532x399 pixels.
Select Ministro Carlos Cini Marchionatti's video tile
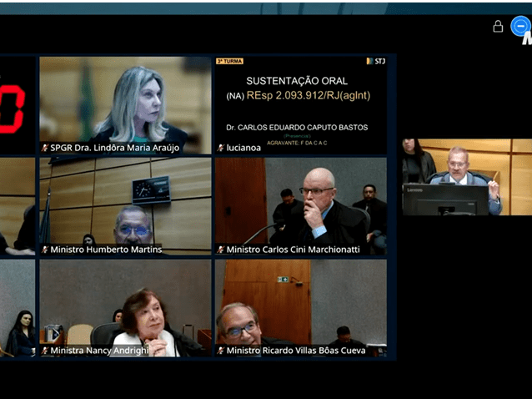click(300, 205)
